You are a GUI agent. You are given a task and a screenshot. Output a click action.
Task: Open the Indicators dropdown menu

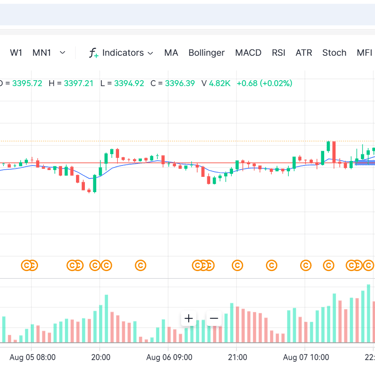[127, 53]
